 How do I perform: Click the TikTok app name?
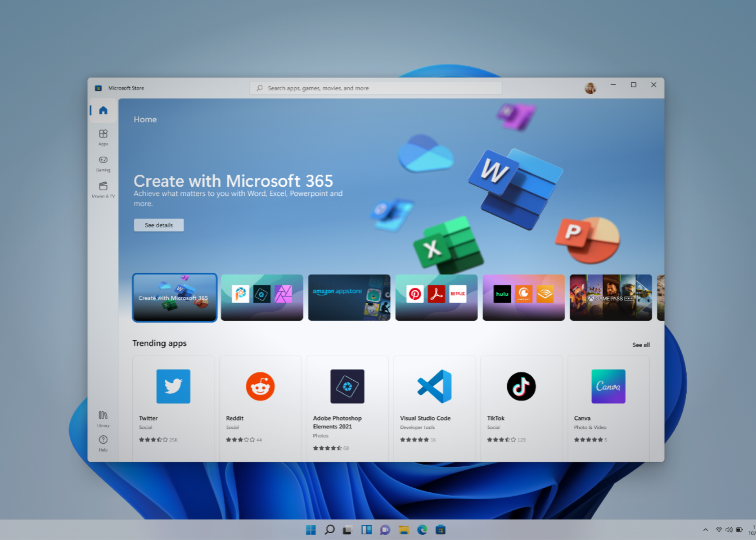coord(495,418)
